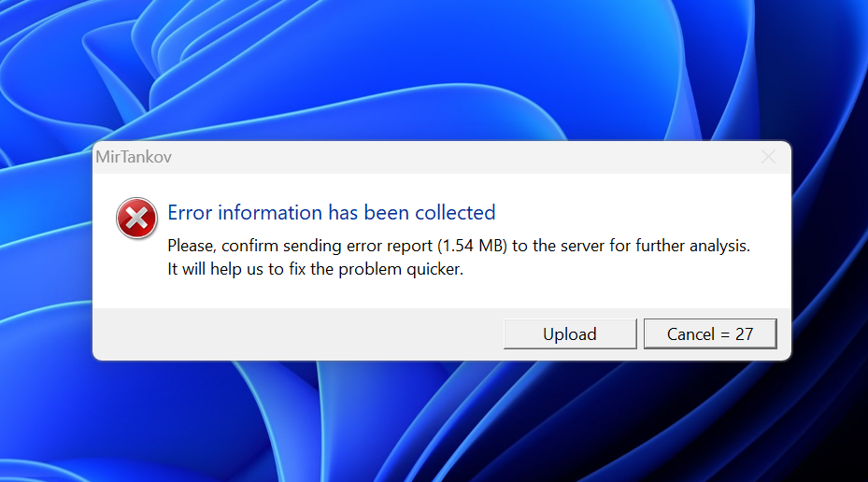Click the word 'collected' in the heading
The width and height of the screenshot is (868, 482).
coord(452,213)
